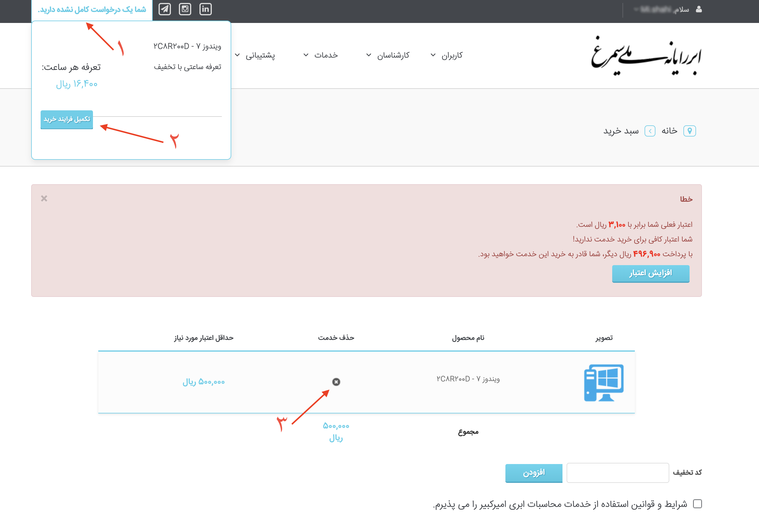Click the ویندوز ۷ item in popup
This screenshot has height=532, width=759.
pos(187,46)
